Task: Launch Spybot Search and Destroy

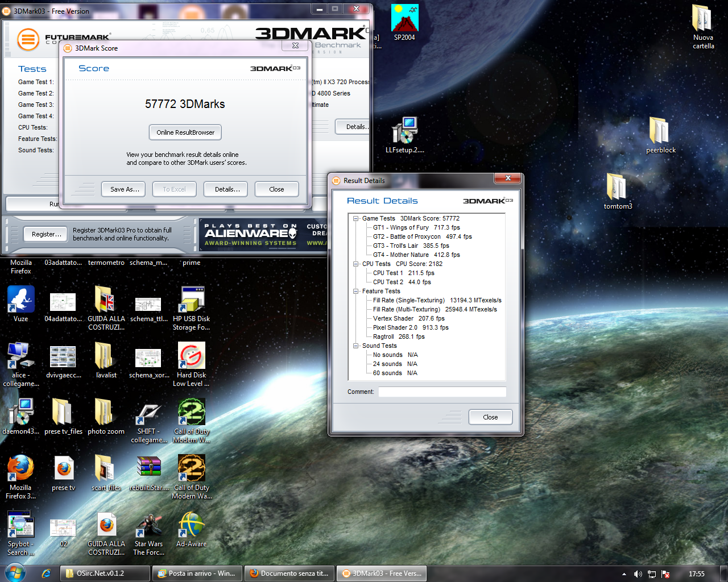Action: click(21, 533)
